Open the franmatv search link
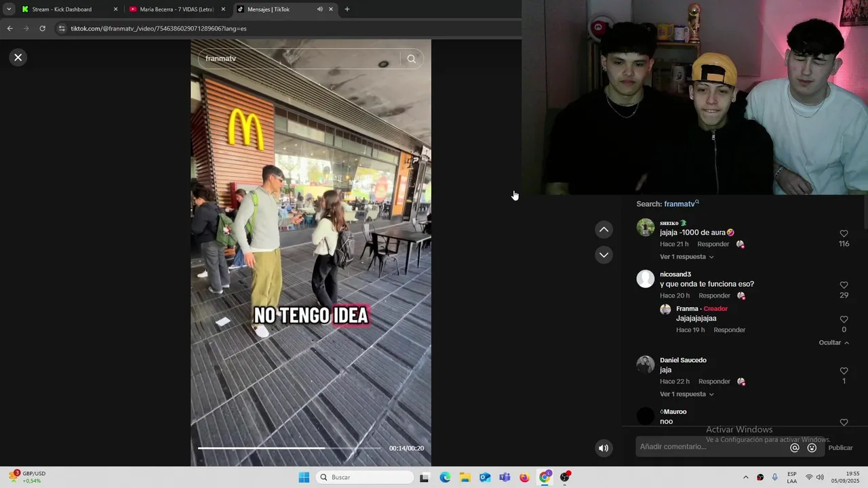 coord(681,204)
